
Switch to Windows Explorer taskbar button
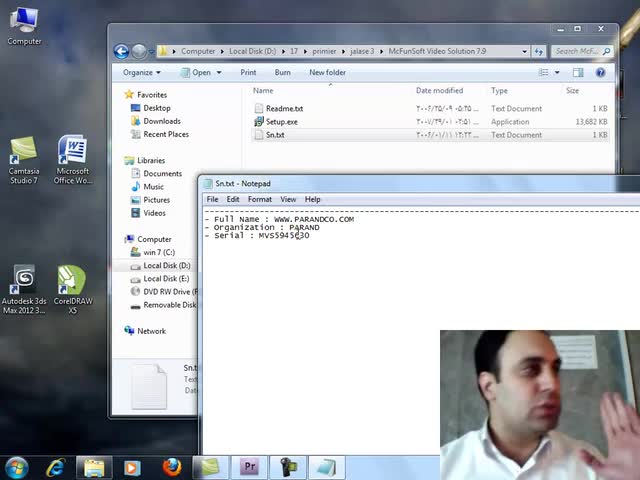coord(94,468)
